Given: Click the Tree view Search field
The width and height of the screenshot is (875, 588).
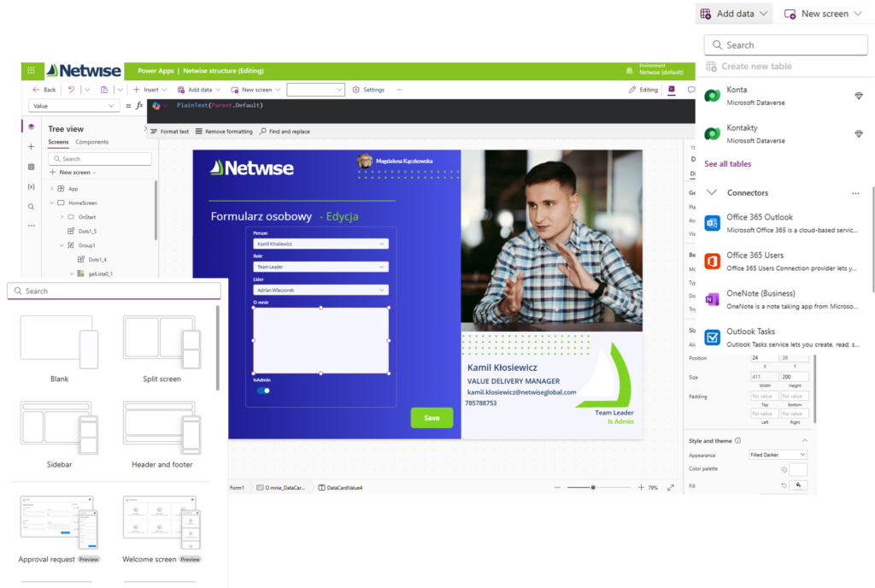Looking at the screenshot, I should [100, 159].
